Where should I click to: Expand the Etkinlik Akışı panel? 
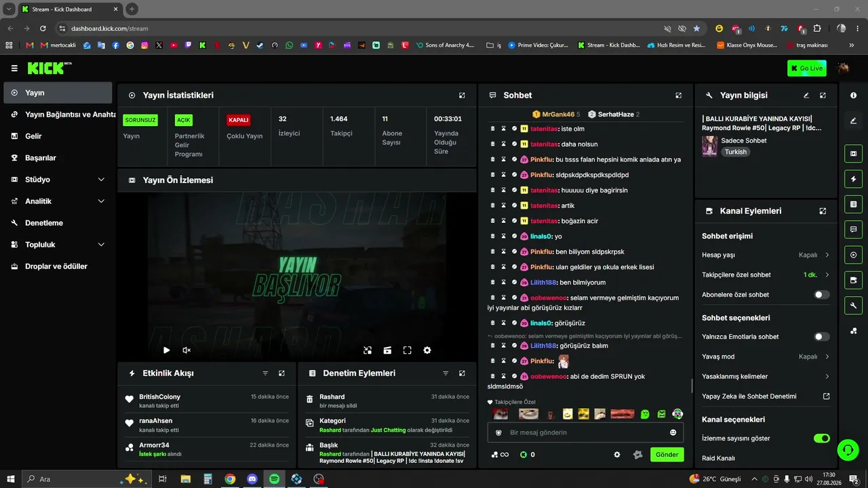[281, 373]
